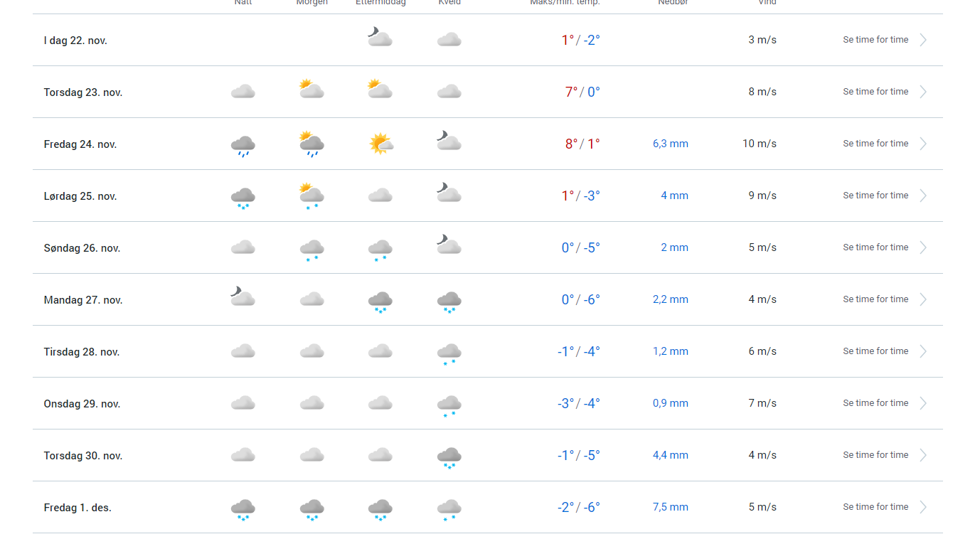Expand chevron arrow for Fredag 1. des.
The height and width of the screenshot is (539, 980).
pos(923,507)
